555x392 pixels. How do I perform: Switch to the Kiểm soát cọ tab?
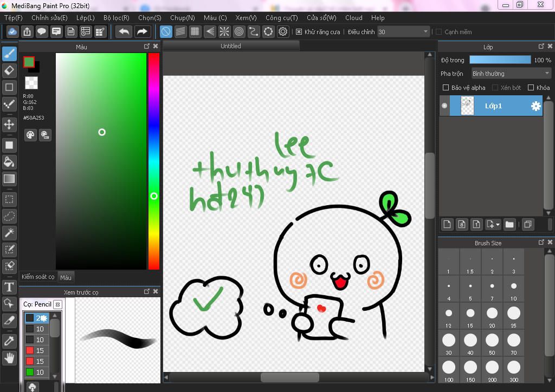click(38, 277)
